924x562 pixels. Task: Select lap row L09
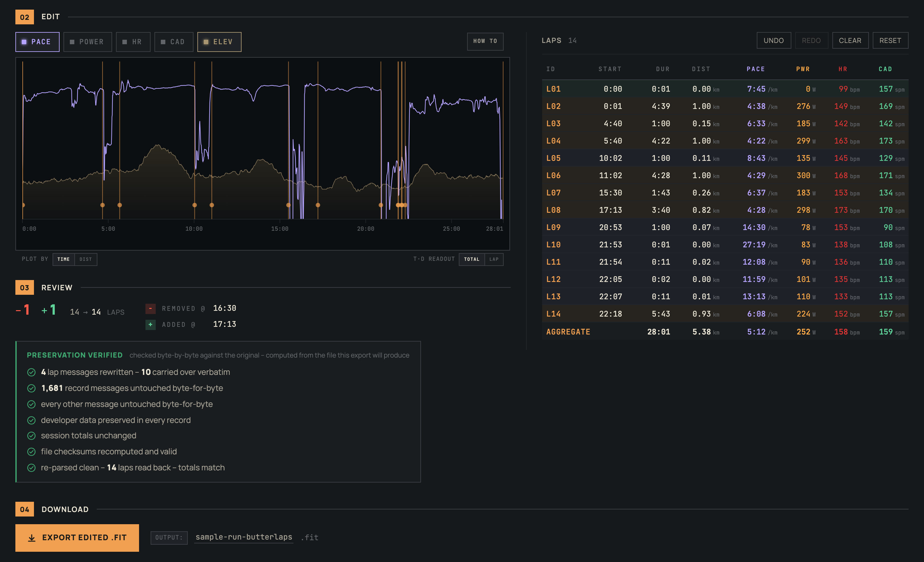click(x=725, y=227)
